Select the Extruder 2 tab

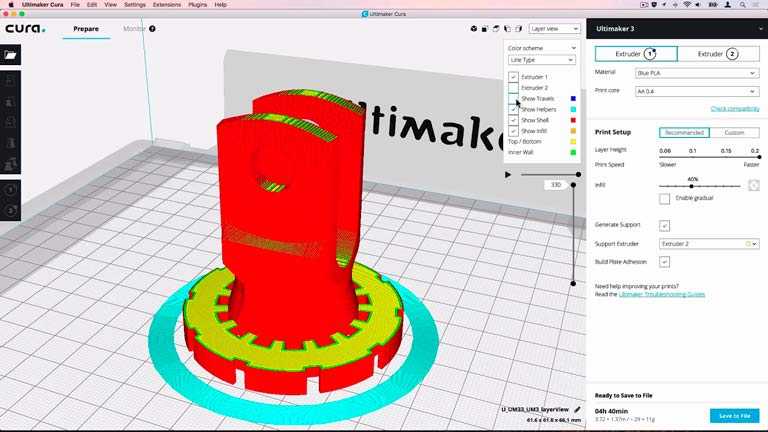tap(719, 54)
